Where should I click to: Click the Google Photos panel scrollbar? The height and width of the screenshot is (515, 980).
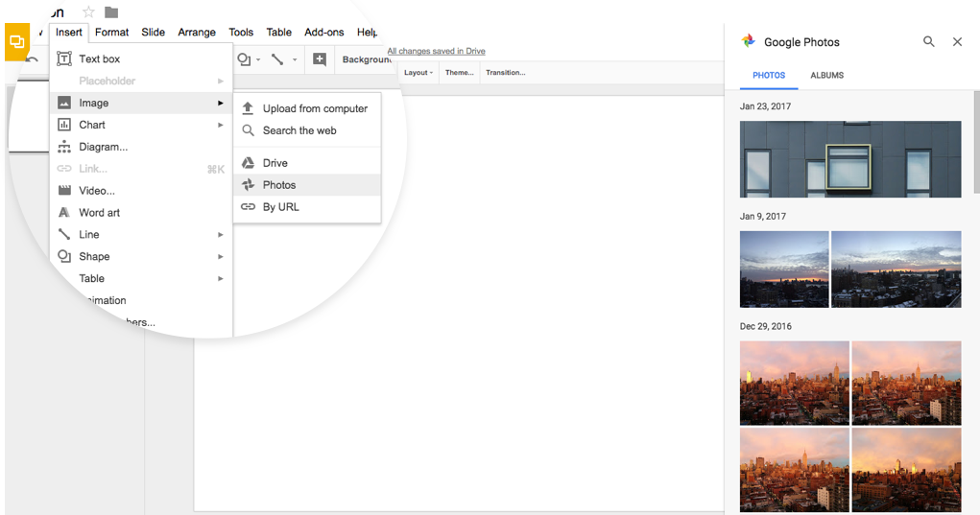(x=977, y=142)
